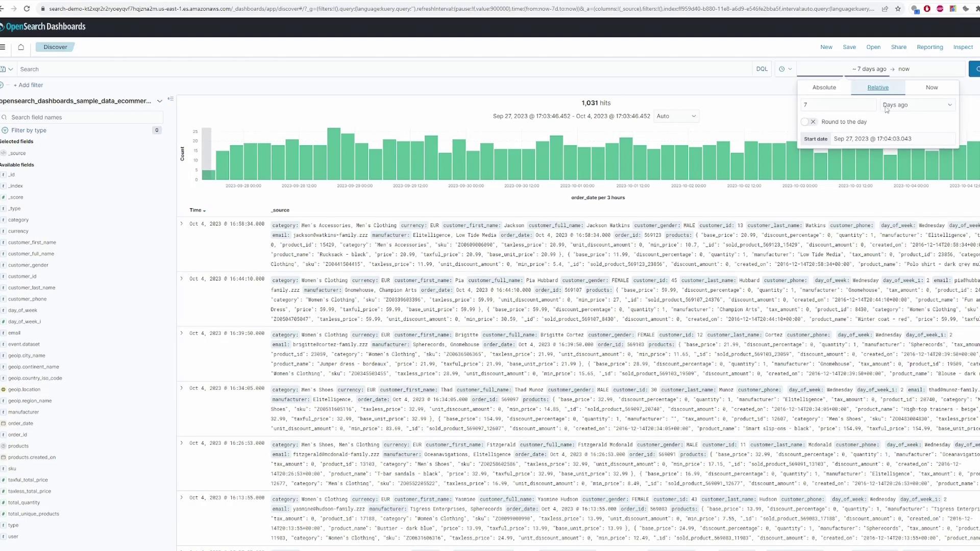This screenshot has height=551, width=980.
Task: Toggle Round to the day switch
Action: pyautogui.click(x=808, y=122)
